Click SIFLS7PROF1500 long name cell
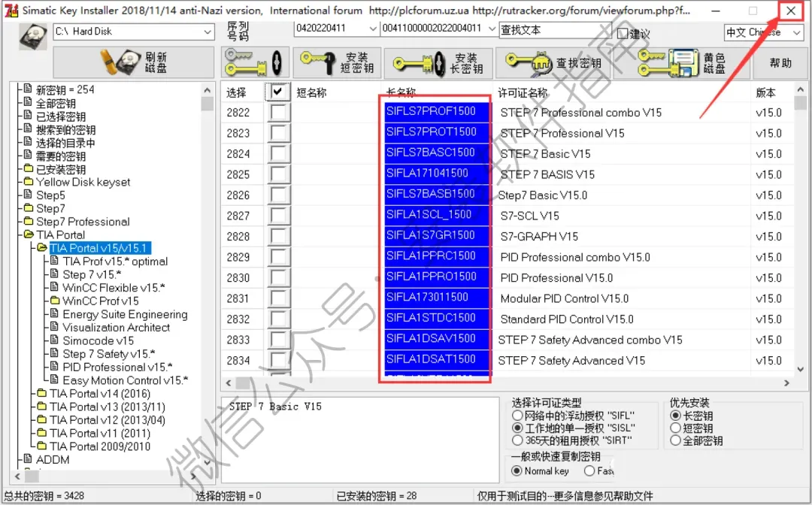 437,112
